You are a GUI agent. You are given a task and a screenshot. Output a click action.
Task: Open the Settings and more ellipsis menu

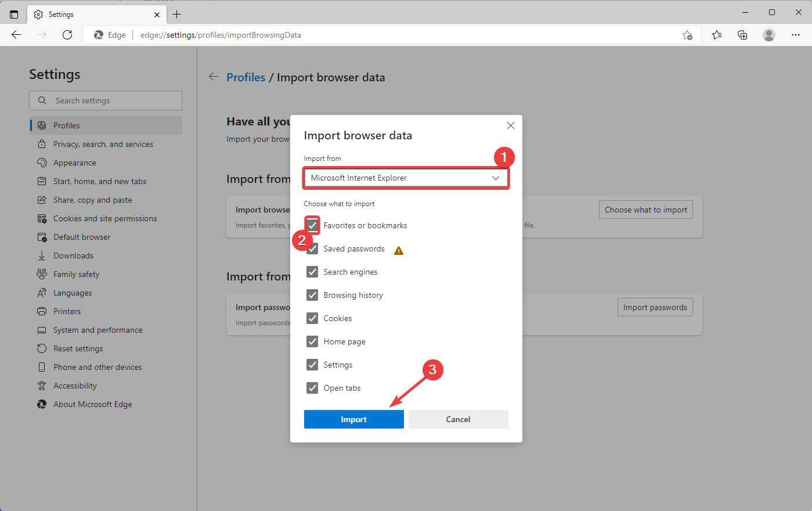pyautogui.click(x=796, y=35)
